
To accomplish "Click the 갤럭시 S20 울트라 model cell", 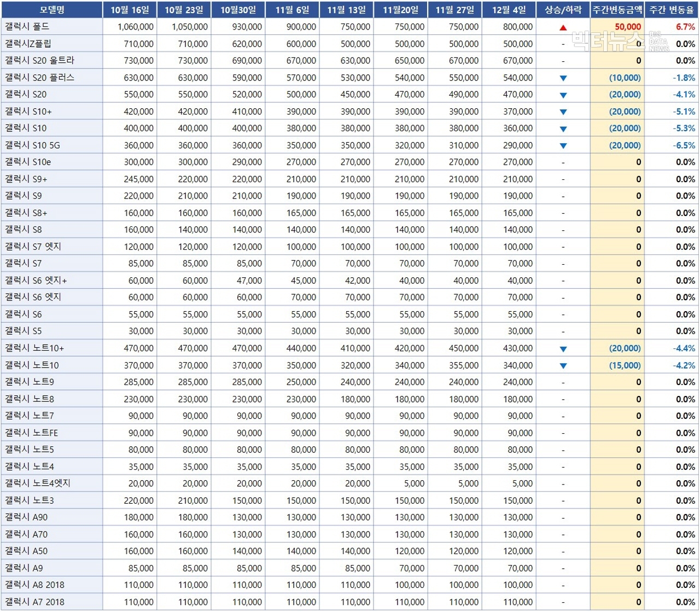I will click(x=51, y=60).
